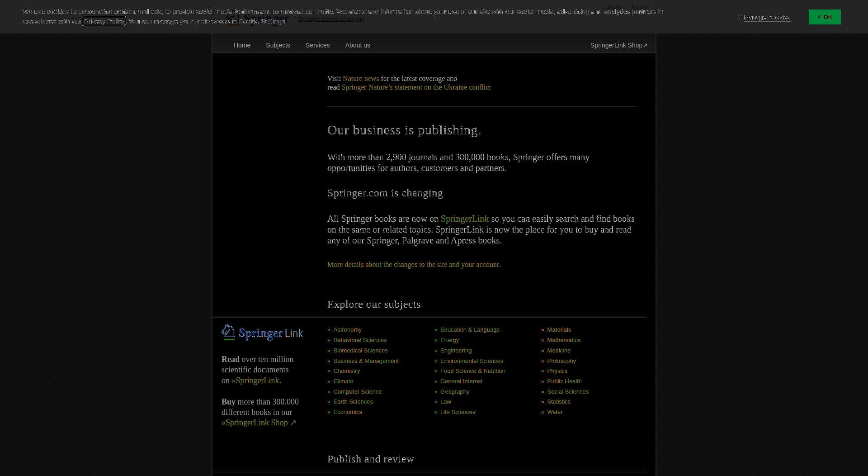Browse the Biomedical Sciences subject

pos(360,351)
